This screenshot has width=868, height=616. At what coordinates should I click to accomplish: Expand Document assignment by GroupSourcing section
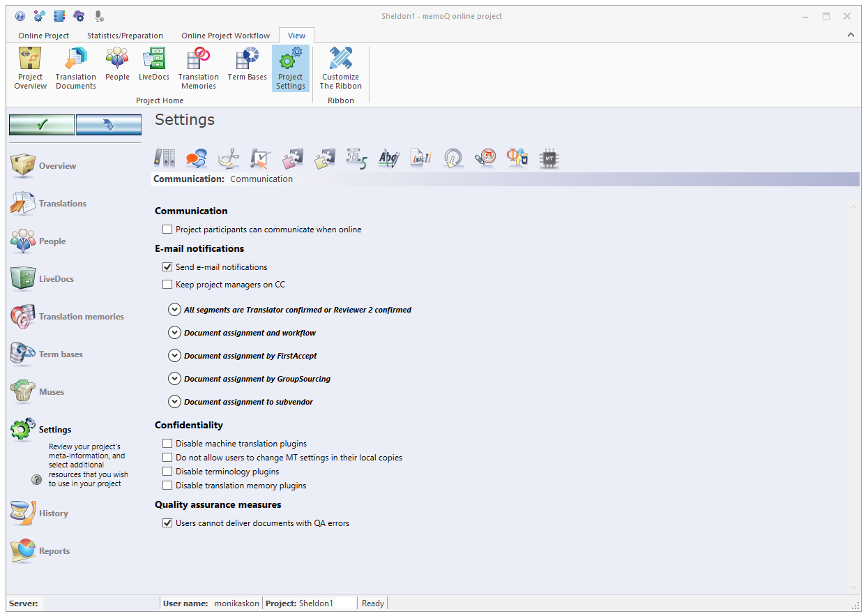click(174, 378)
